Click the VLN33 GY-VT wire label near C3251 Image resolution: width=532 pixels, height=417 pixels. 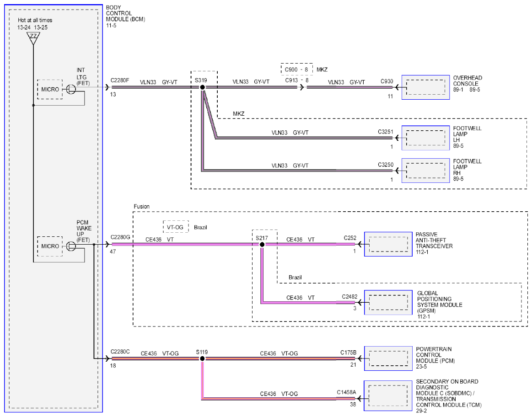[x=290, y=133]
